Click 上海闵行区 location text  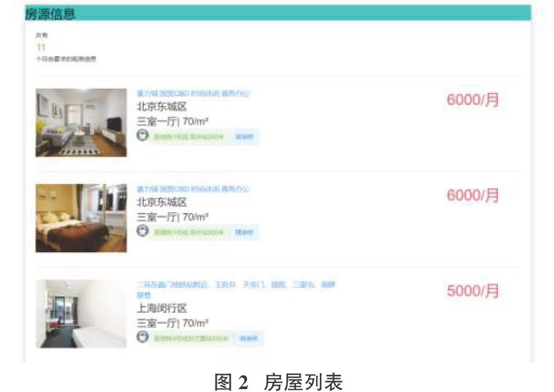coord(162,308)
